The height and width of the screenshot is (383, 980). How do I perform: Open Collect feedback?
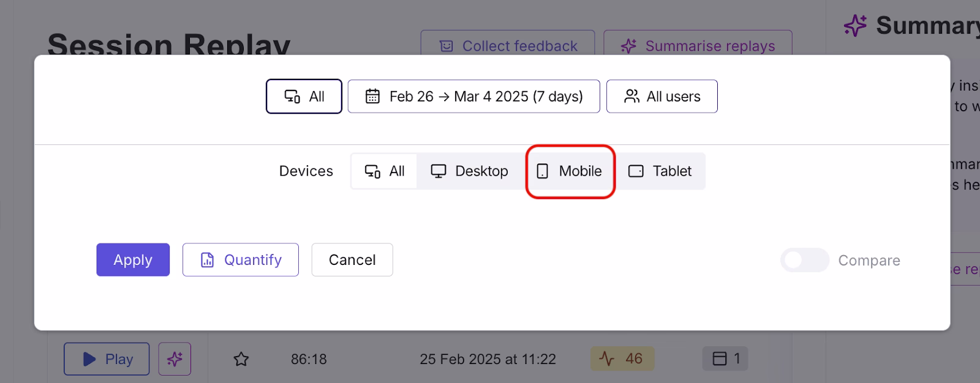click(x=508, y=46)
